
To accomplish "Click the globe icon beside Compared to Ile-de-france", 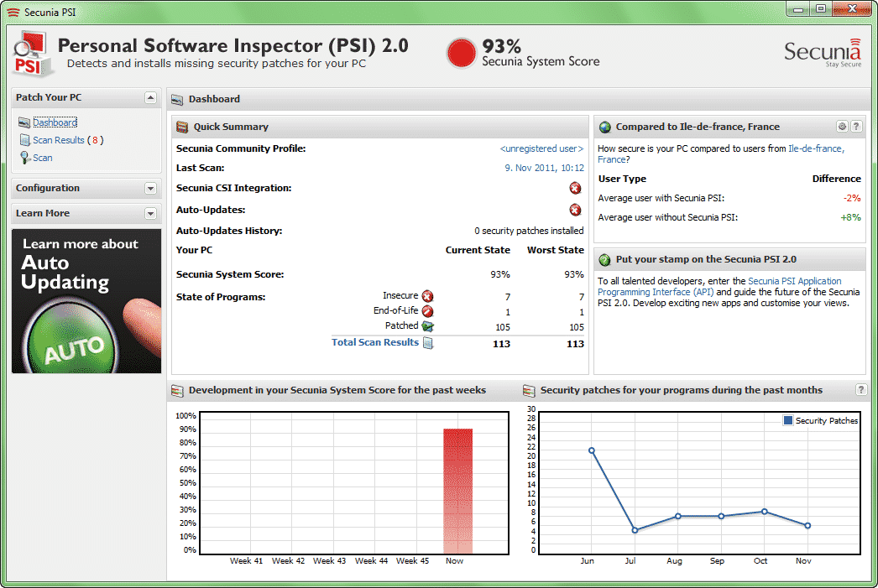I will click(x=604, y=127).
